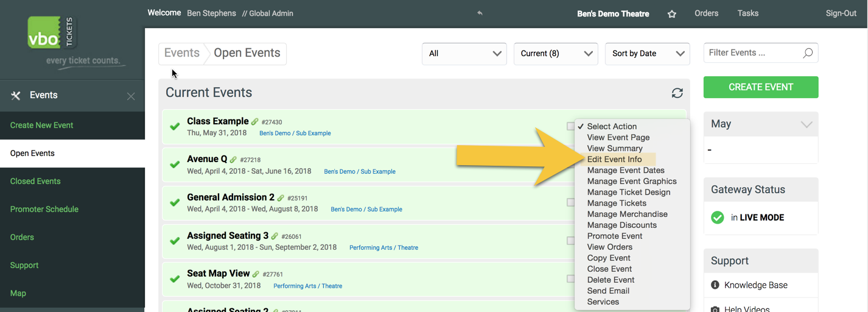The width and height of the screenshot is (868, 312).
Task: Tick the checkbox on General Admission 2 row
Action: [x=570, y=202]
